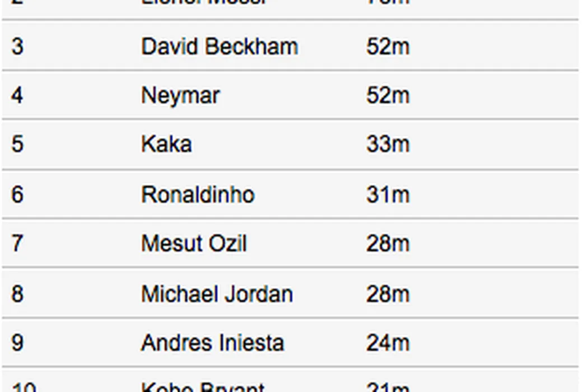Click the 28m value in Mesut Ozil's row
Viewport: 588px width, 392px height.
click(x=388, y=244)
